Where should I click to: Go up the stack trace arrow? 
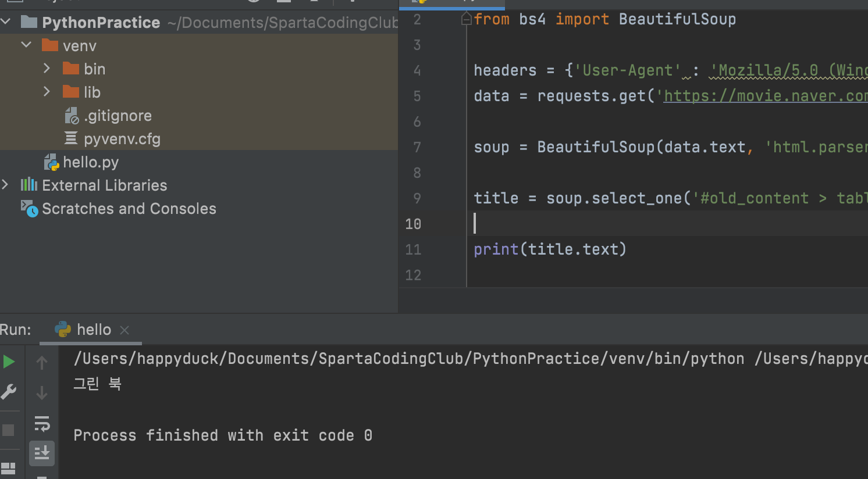pos(42,363)
